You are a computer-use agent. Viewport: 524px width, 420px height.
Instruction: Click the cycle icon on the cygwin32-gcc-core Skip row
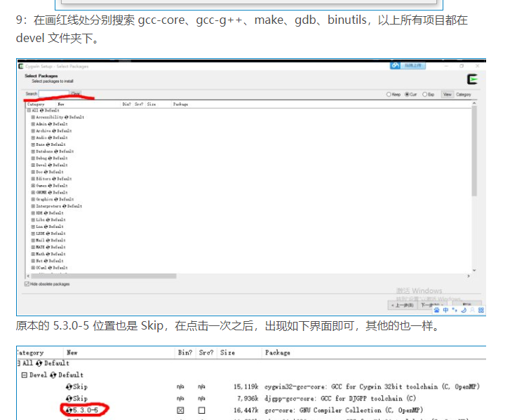(x=69, y=386)
